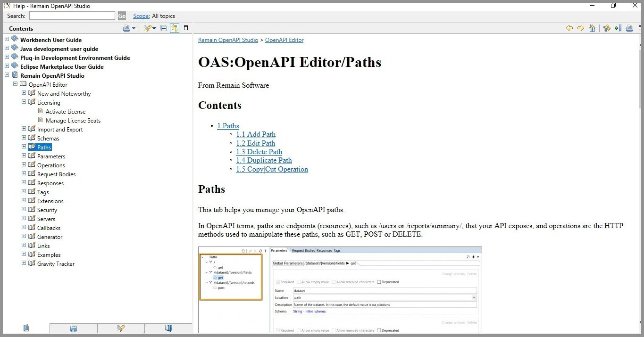
Task: Click the Search input field
Action: coord(72,16)
